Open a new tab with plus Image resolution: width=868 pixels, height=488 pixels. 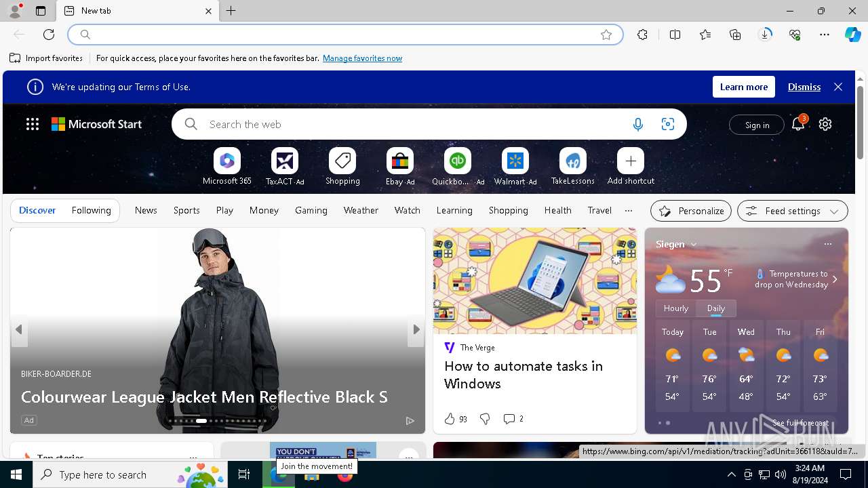click(x=231, y=11)
